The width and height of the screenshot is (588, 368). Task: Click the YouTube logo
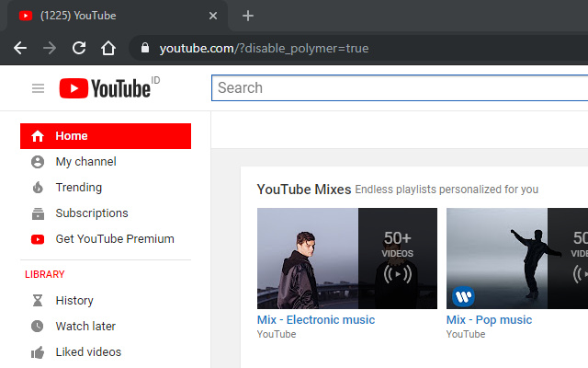point(104,88)
